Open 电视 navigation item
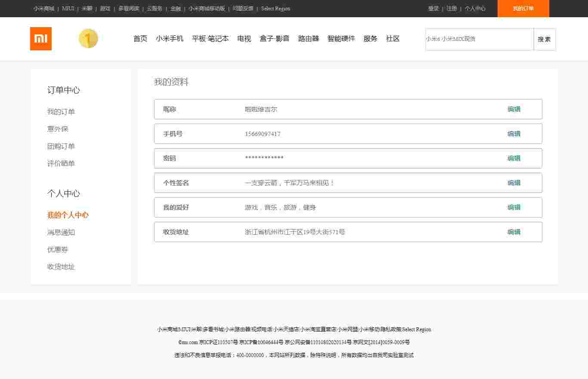The image size is (588, 379). pyautogui.click(x=244, y=39)
